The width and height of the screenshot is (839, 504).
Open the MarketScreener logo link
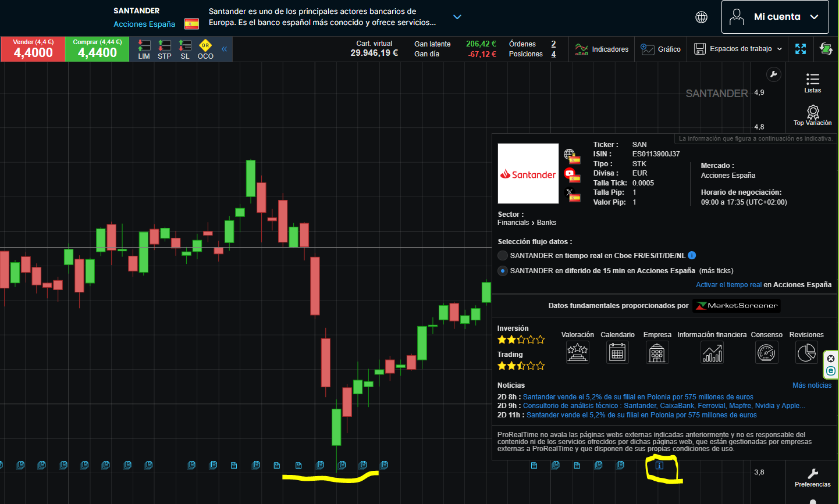click(x=737, y=306)
